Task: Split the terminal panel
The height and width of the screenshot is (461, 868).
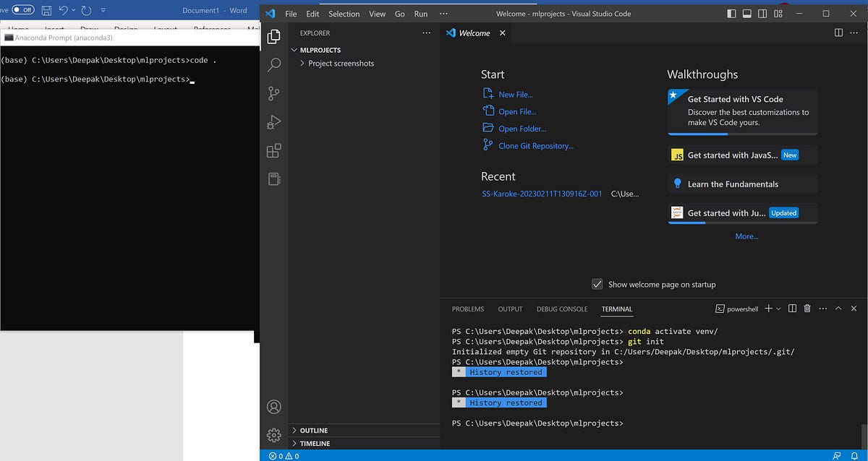Action: [x=791, y=308]
